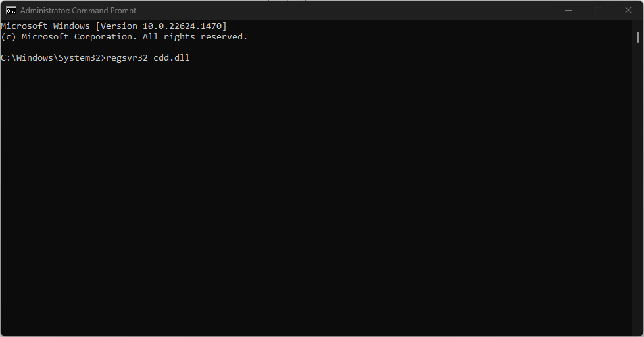Click the "Command Prompt" title text

tap(107, 11)
